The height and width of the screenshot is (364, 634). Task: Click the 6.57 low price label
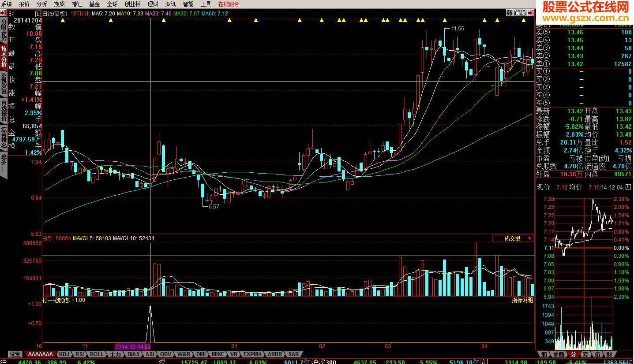point(214,206)
